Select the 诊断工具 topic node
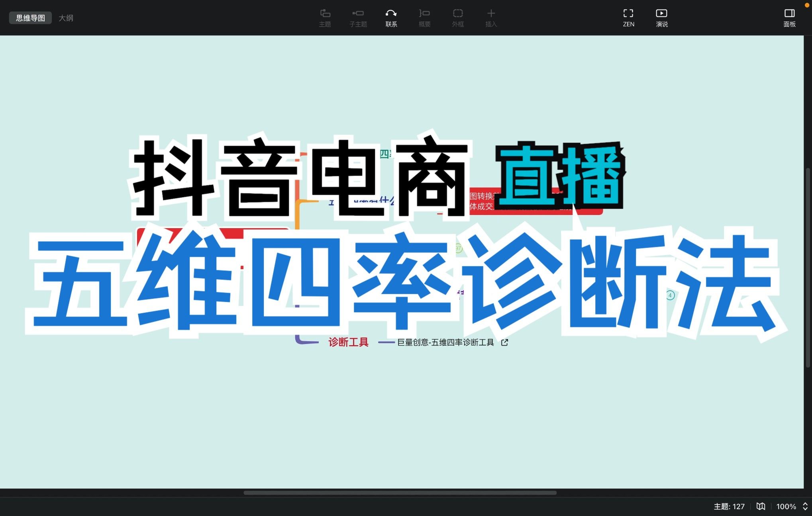Image resolution: width=812 pixels, height=516 pixels. (x=348, y=342)
